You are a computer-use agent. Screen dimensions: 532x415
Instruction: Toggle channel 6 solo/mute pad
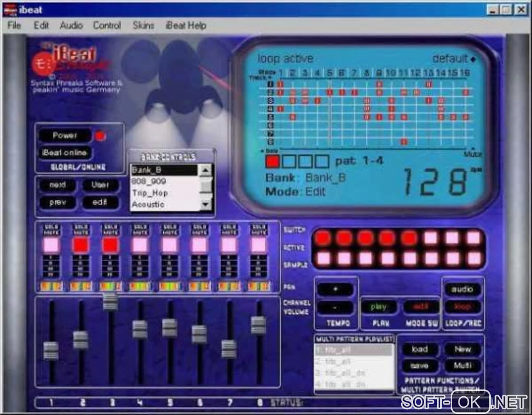199,245
